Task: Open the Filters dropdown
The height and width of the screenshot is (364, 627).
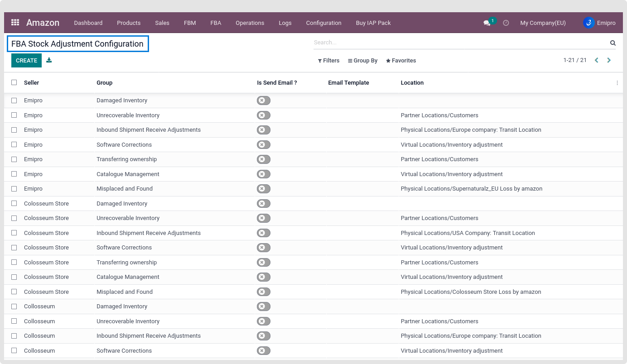Action: pyautogui.click(x=328, y=61)
